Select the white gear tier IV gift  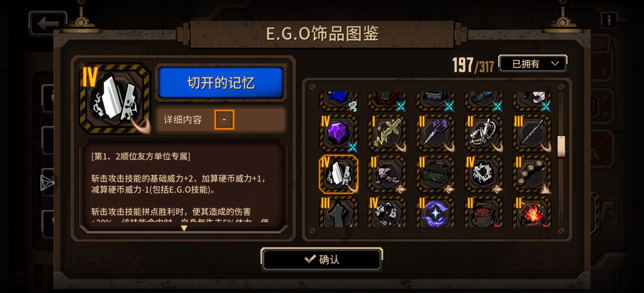pos(484,174)
